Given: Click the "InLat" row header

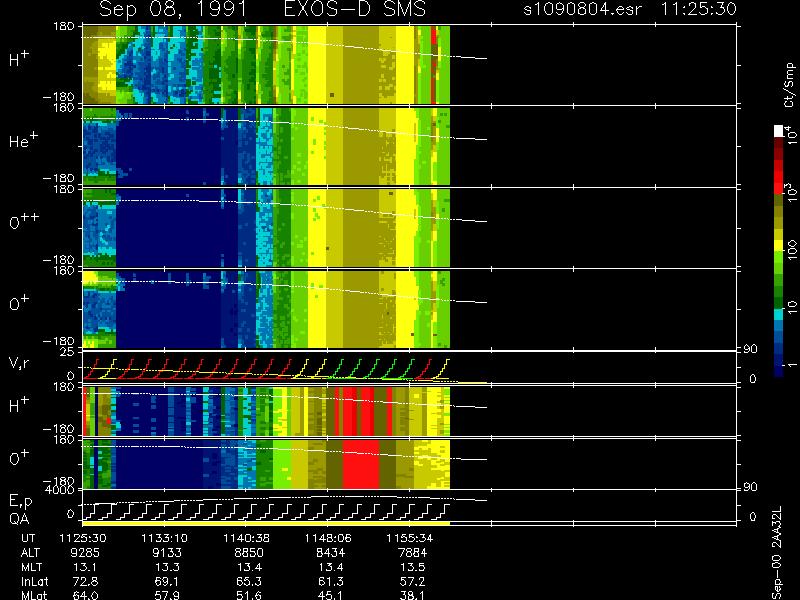Looking at the screenshot, I should point(35,582).
